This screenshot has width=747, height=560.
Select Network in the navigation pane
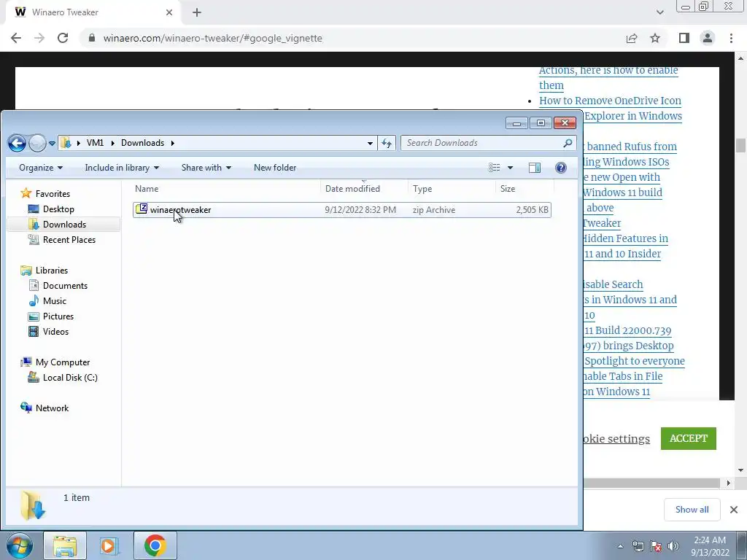tap(52, 408)
